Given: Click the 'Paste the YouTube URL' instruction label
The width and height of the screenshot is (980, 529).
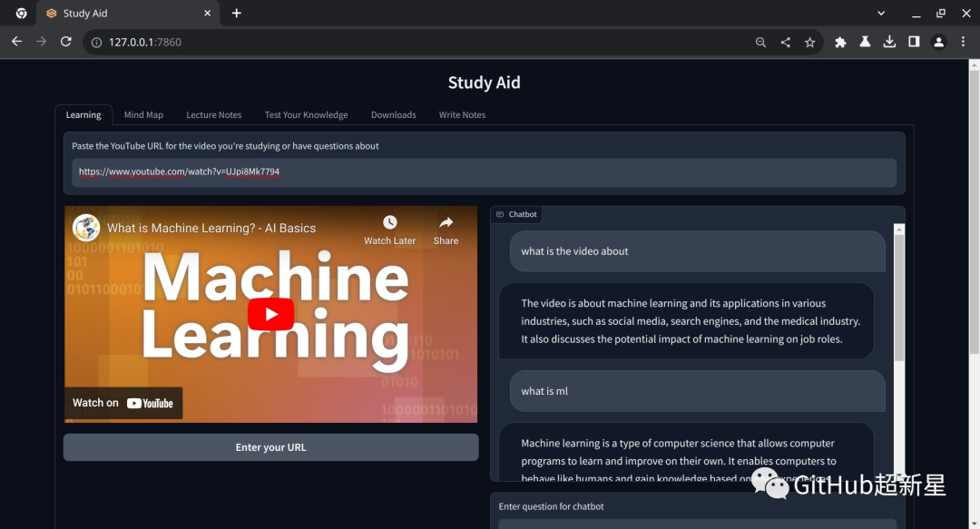Looking at the screenshot, I should click(x=225, y=146).
